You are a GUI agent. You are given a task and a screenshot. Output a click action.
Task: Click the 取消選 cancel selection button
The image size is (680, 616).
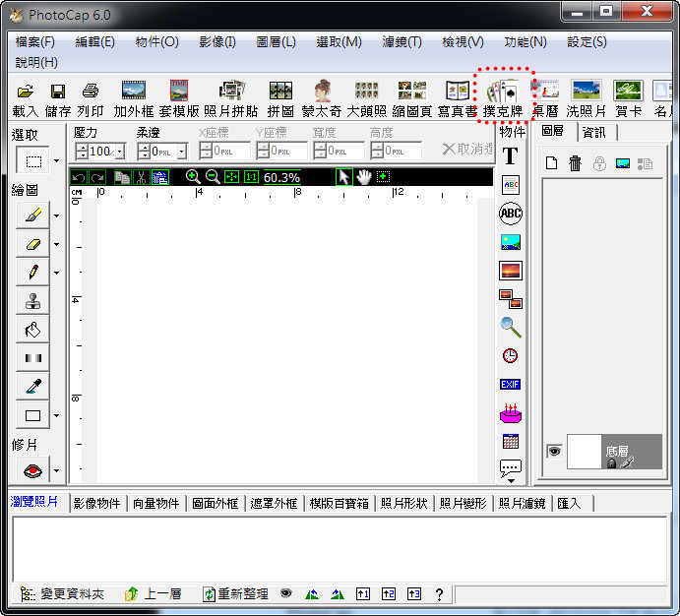click(x=467, y=149)
